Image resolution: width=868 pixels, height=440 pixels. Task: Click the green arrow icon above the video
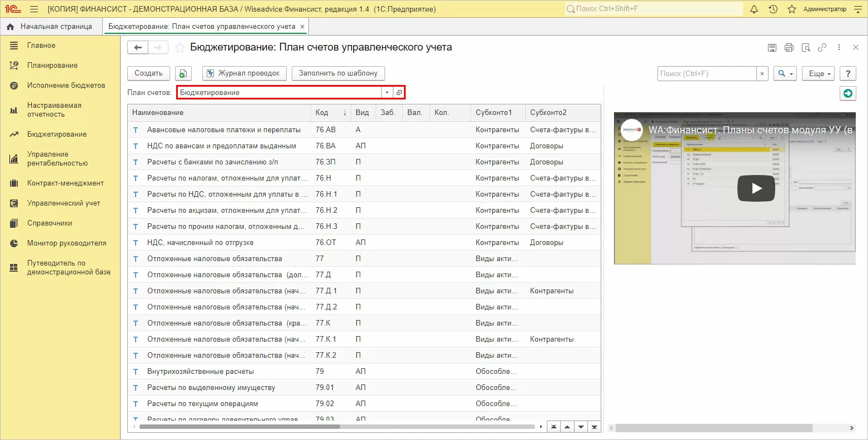847,93
